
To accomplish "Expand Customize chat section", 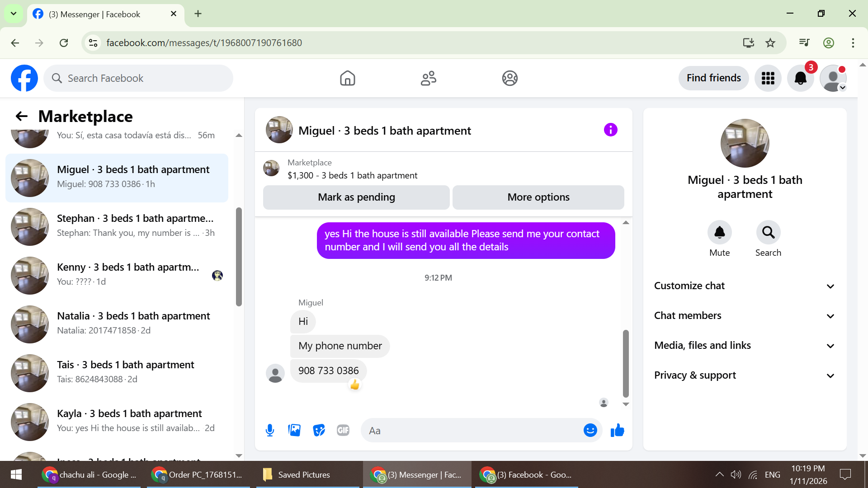I will [745, 286].
